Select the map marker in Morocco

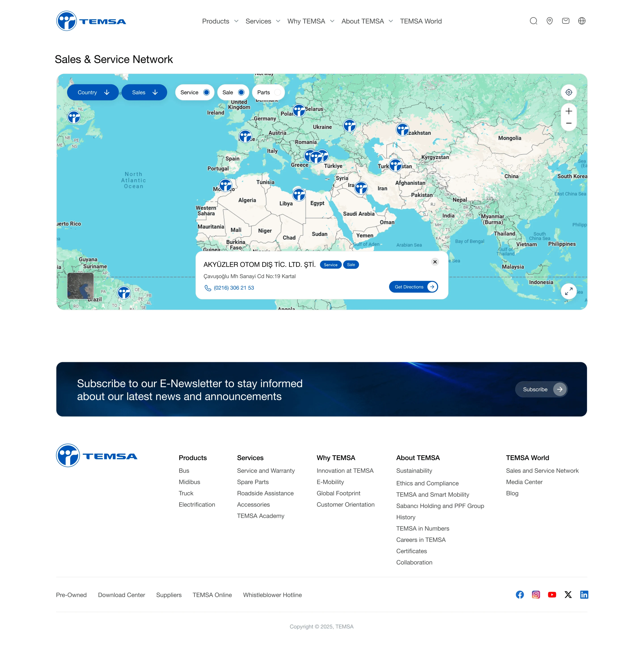pos(226,185)
